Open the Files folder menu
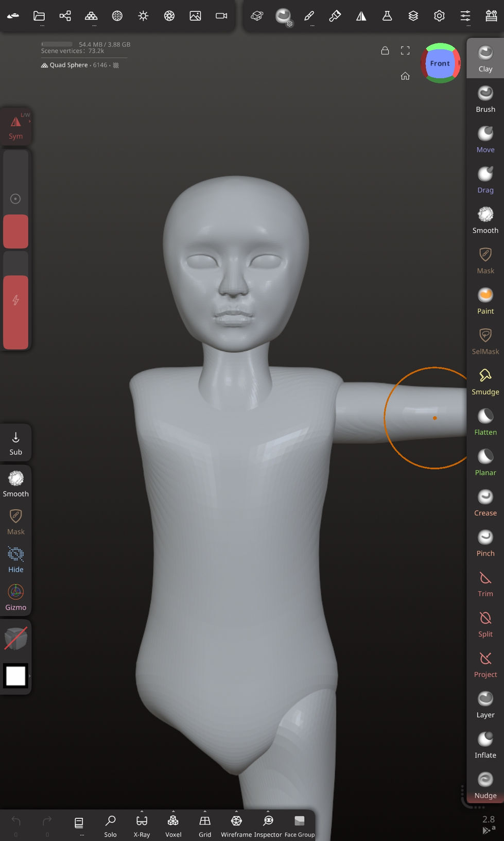The width and height of the screenshot is (504, 841). pyautogui.click(x=39, y=16)
